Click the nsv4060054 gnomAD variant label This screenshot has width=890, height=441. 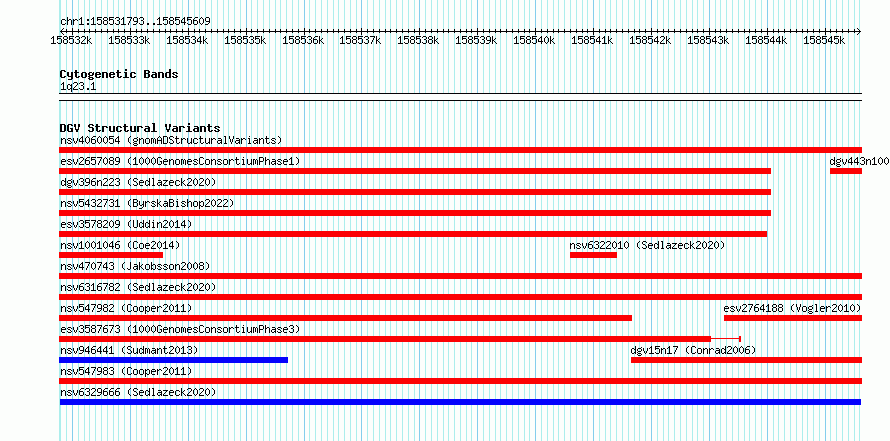point(171,140)
